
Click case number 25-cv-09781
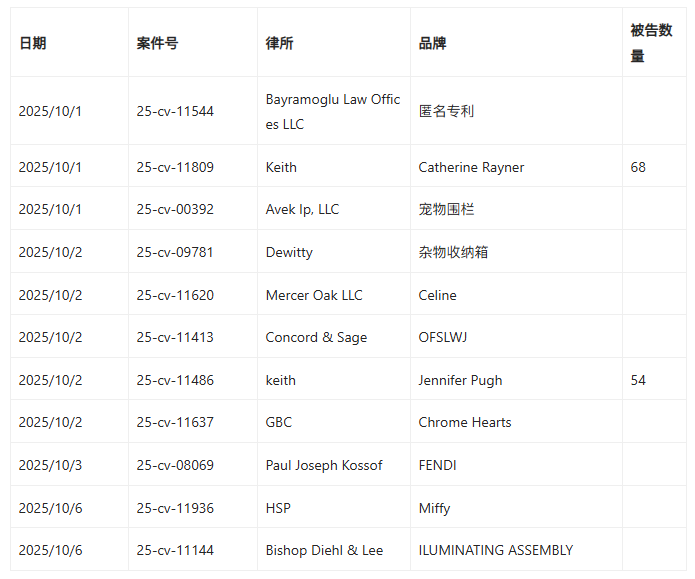[x=175, y=252]
